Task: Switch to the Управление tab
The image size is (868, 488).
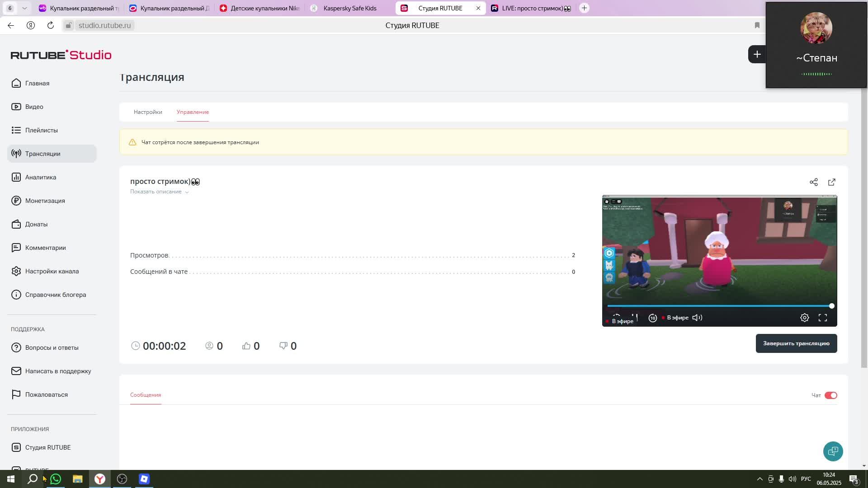Action: click(x=193, y=112)
